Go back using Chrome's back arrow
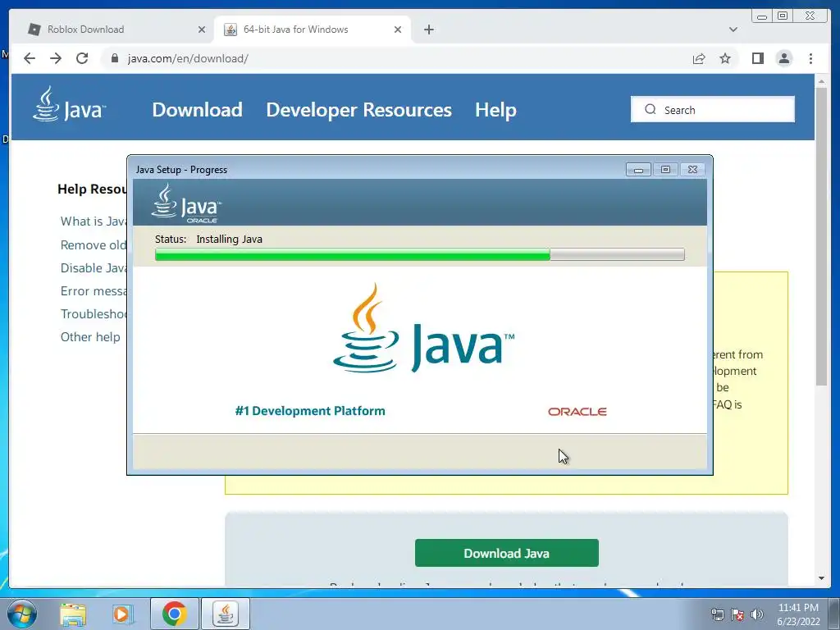The image size is (840, 630). point(30,58)
